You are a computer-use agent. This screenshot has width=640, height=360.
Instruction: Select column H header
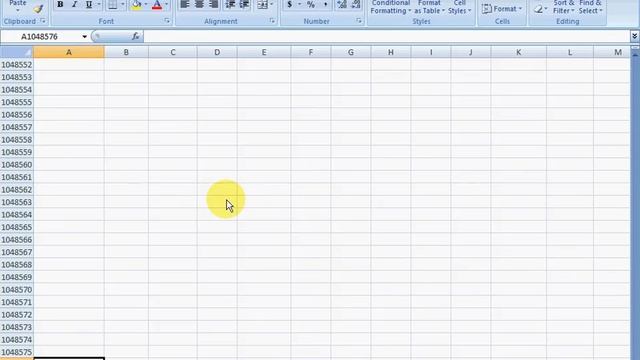(391, 52)
